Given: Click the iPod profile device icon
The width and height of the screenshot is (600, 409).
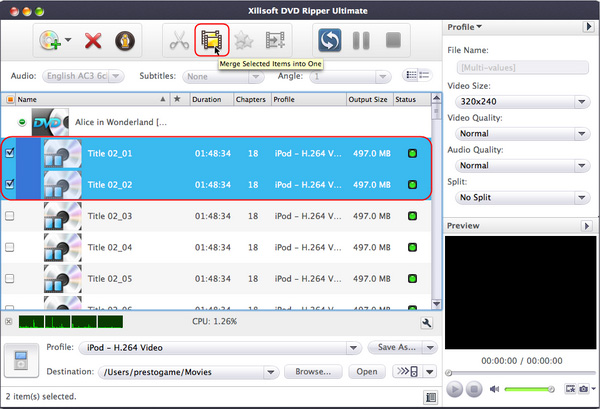Looking at the screenshot, I should click(21, 360).
